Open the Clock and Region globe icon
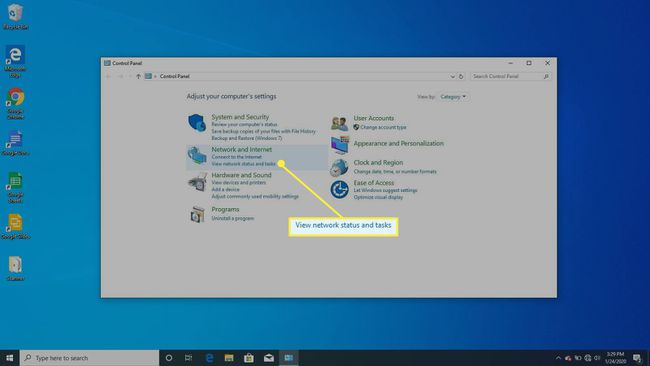Image resolution: width=650 pixels, height=366 pixels. 340,167
